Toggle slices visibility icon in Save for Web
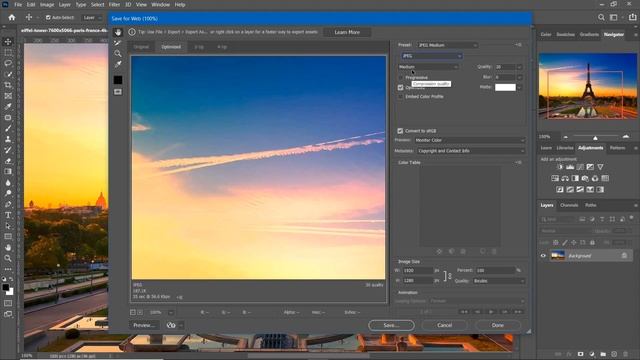 pyautogui.click(x=118, y=92)
